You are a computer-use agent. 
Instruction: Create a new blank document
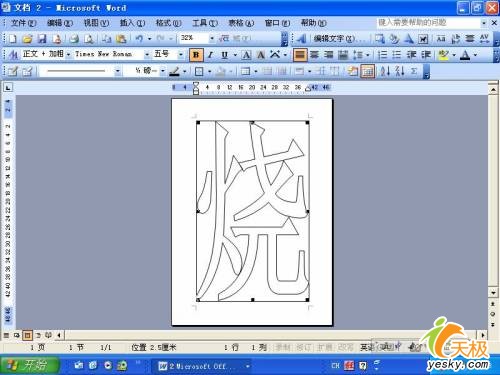12,39
